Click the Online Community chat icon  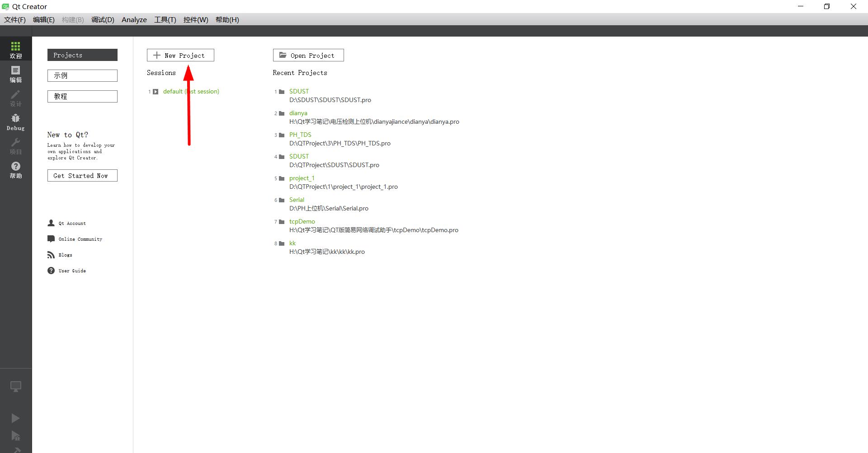tap(51, 239)
